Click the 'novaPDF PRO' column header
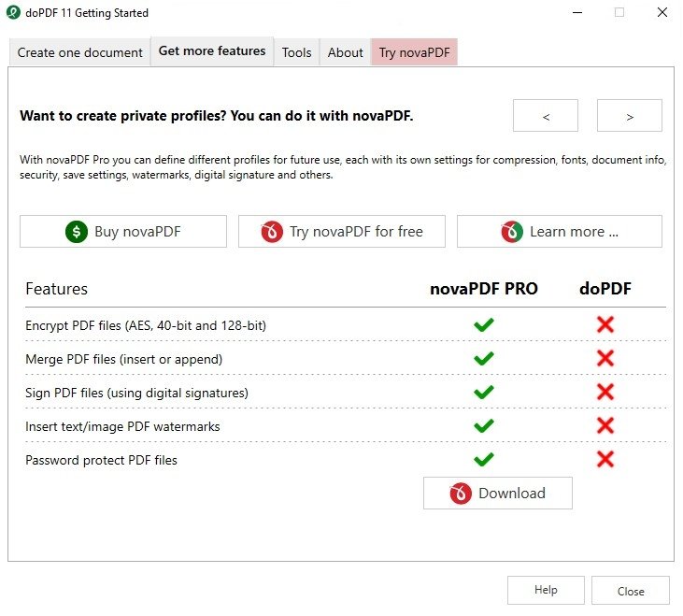Image resolution: width=683 pixels, height=616 pixels. click(x=484, y=289)
